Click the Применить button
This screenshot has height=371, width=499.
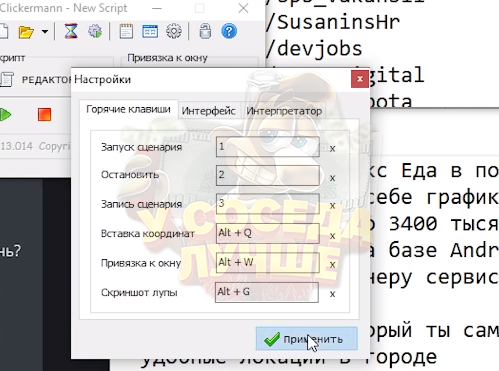307,339
